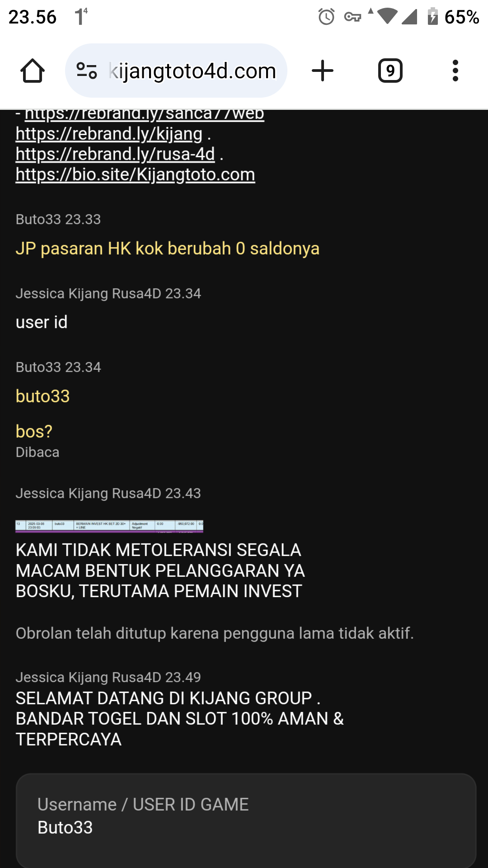Tap the VPN key status icon
The height and width of the screenshot is (868, 488).
point(352,17)
